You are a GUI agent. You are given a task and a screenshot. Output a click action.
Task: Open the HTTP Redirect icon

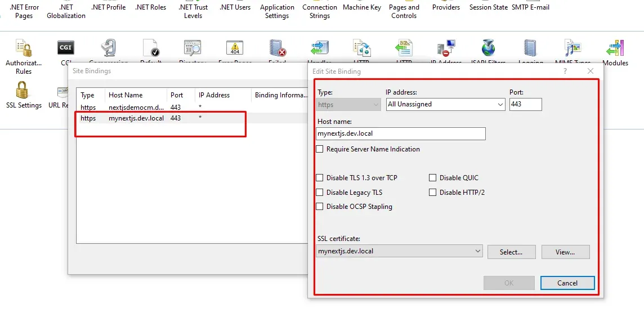pyautogui.click(x=362, y=48)
